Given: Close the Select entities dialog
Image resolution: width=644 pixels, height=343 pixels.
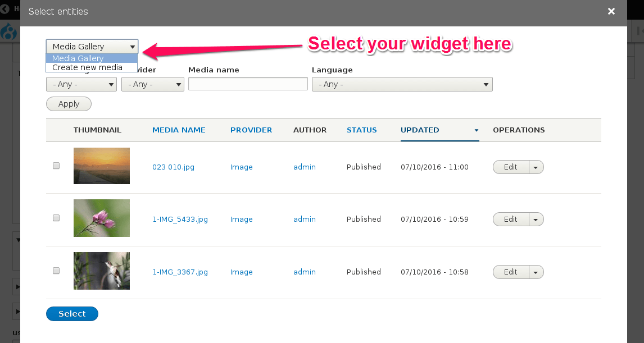Looking at the screenshot, I should point(611,11).
